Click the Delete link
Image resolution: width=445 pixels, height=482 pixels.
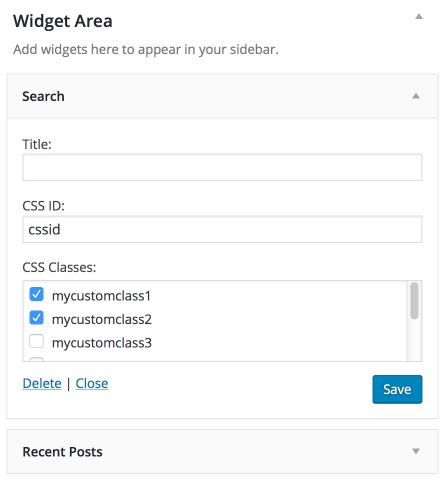(x=42, y=383)
